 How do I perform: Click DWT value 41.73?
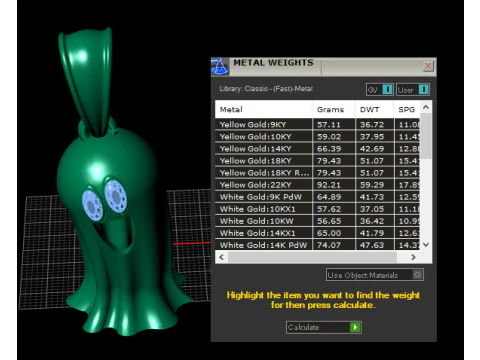372,197
